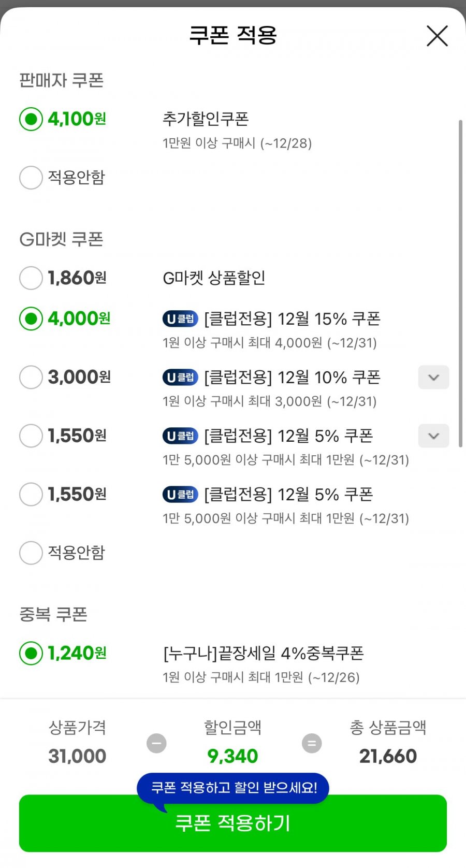Close the 쿠폰 적용 dialog
The width and height of the screenshot is (466, 868).
tap(437, 36)
